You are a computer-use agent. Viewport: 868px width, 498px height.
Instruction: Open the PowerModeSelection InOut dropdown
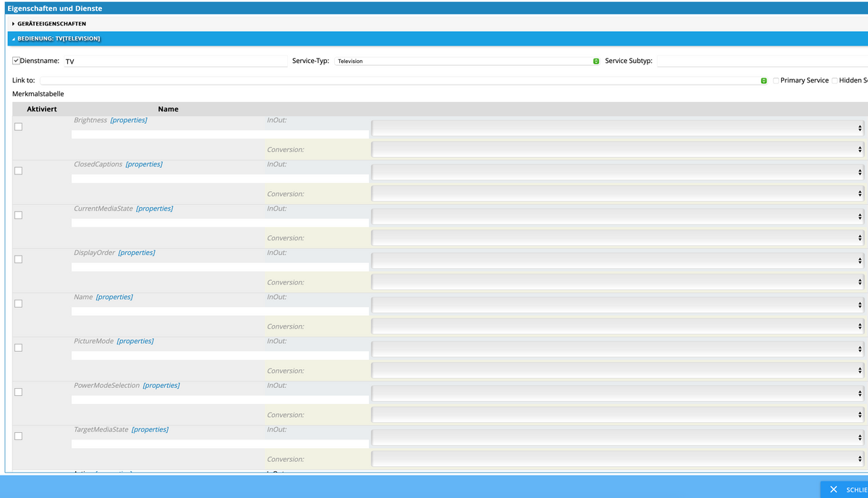618,393
